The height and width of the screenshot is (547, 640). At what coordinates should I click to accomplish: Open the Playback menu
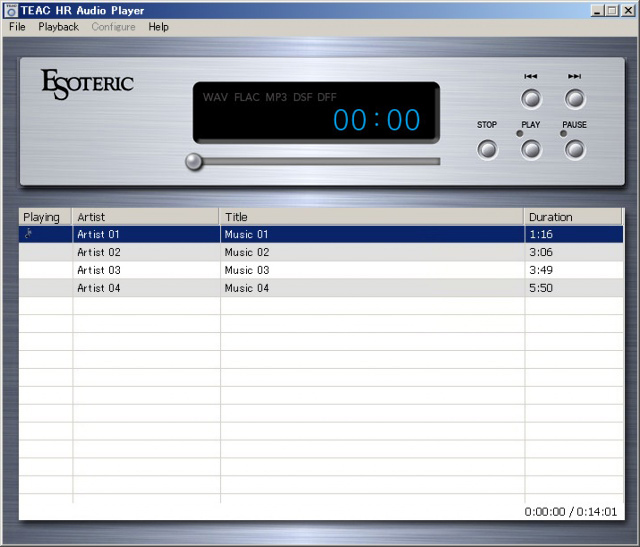click(58, 27)
